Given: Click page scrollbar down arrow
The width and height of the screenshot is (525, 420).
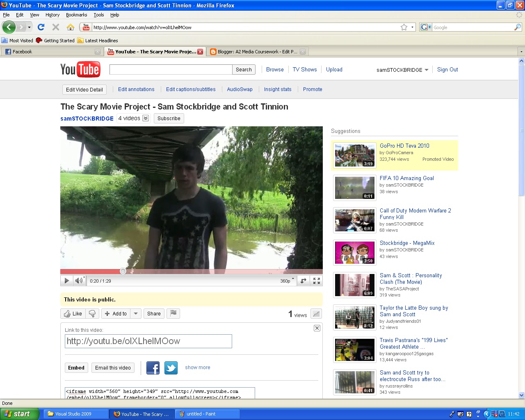Looking at the screenshot, I should click(522, 395).
